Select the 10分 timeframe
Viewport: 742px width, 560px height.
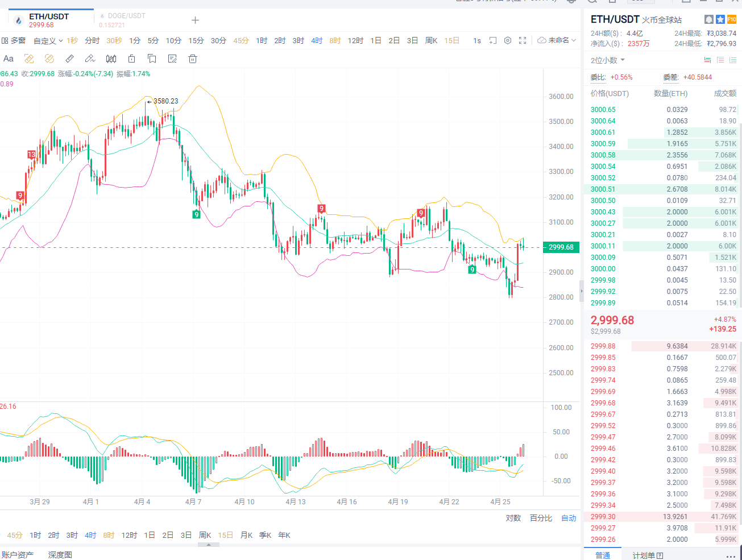pos(173,40)
